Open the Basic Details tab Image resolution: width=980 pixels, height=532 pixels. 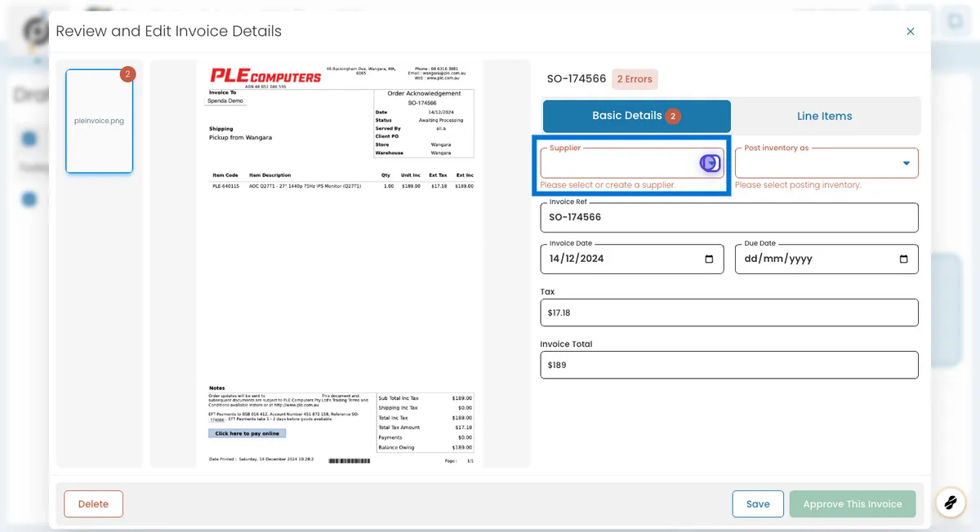click(x=637, y=116)
